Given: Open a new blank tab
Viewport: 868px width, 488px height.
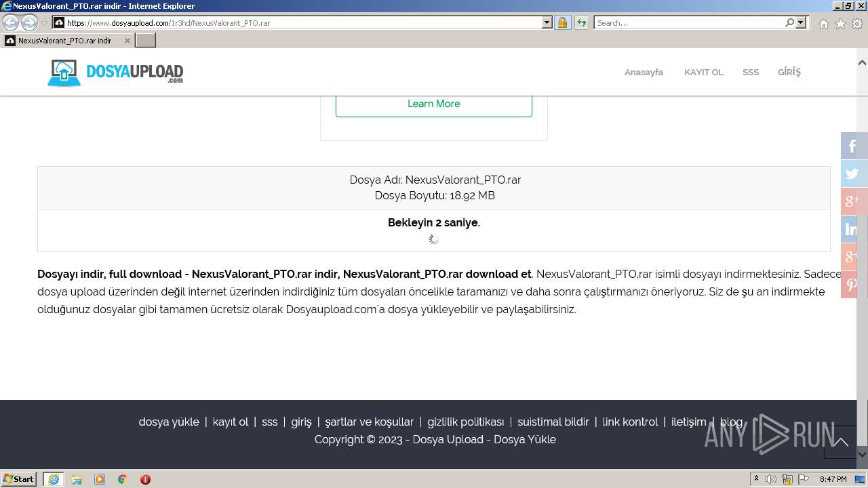Looking at the screenshot, I should click(146, 41).
